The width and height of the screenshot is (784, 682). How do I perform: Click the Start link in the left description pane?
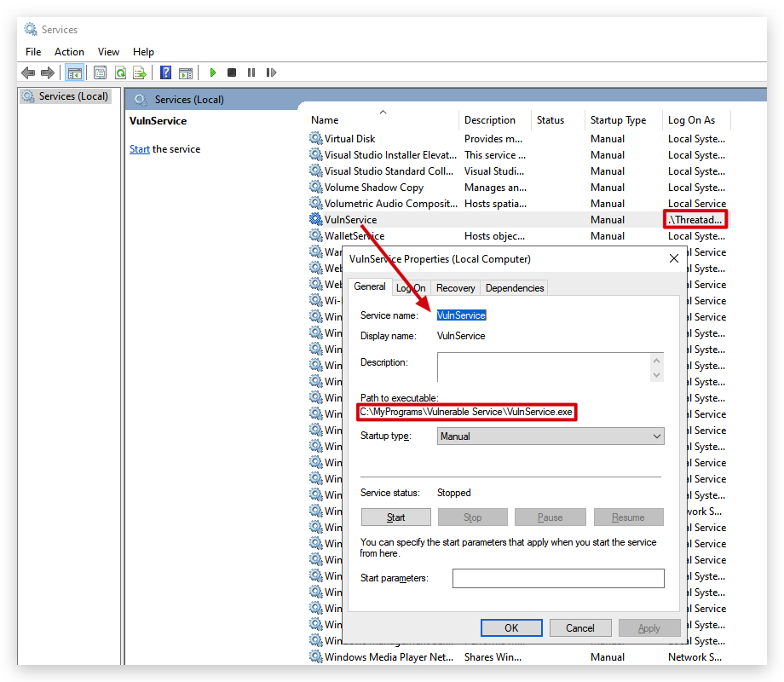tap(140, 149)
